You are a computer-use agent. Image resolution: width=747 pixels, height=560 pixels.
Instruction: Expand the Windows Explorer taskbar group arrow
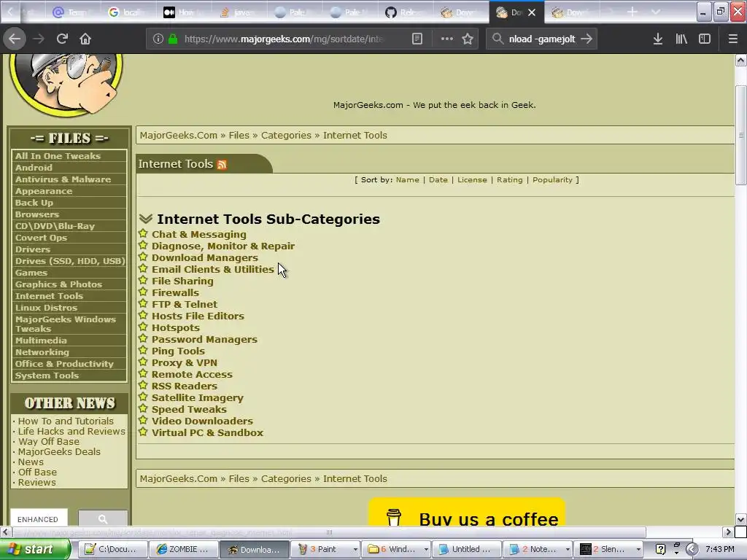click(x=426, y=550)
